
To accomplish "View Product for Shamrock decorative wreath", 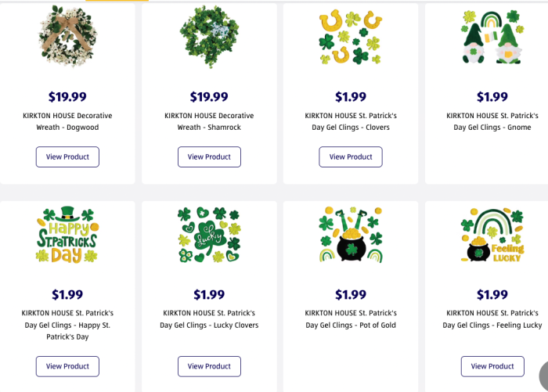I will pos(209,156).
